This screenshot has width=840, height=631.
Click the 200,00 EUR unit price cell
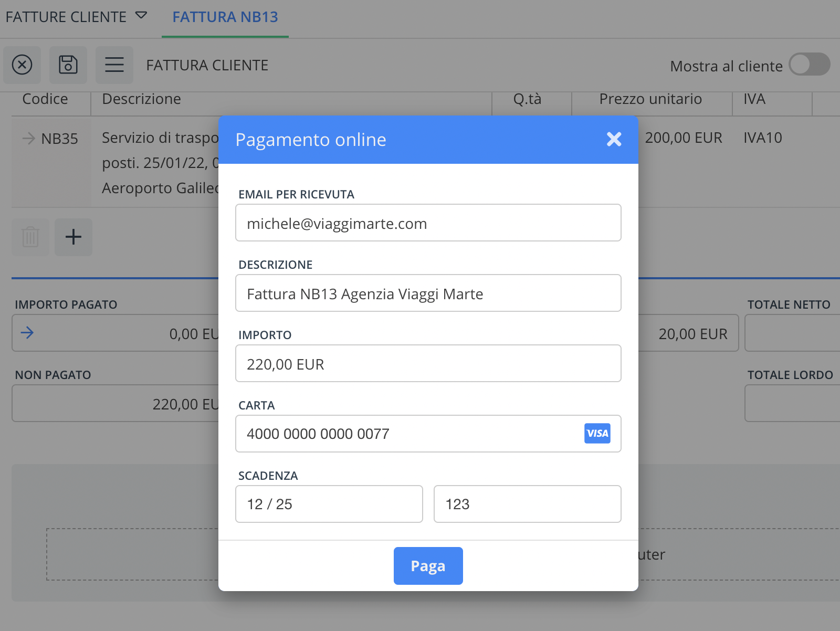tap(684, 138)
